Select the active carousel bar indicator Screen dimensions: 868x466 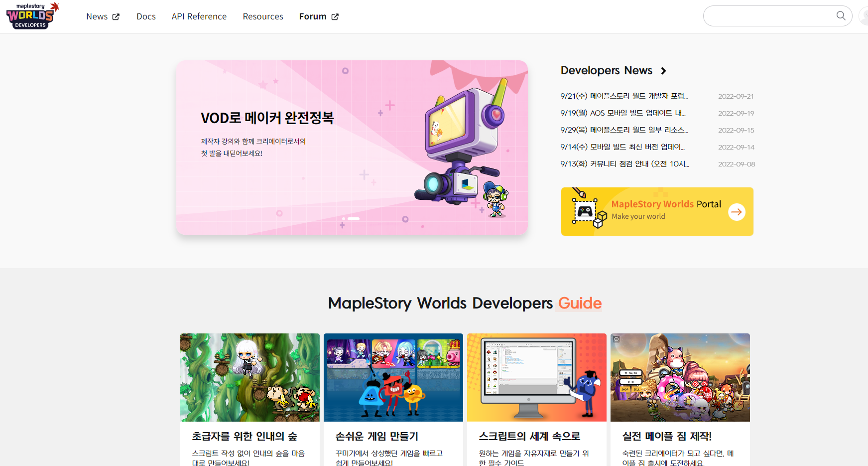point(354,219)
